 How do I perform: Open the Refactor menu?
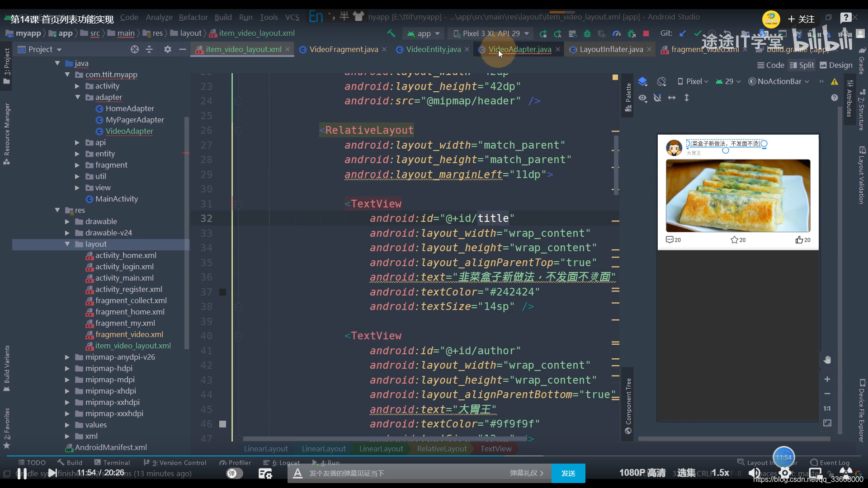(193, 17)
